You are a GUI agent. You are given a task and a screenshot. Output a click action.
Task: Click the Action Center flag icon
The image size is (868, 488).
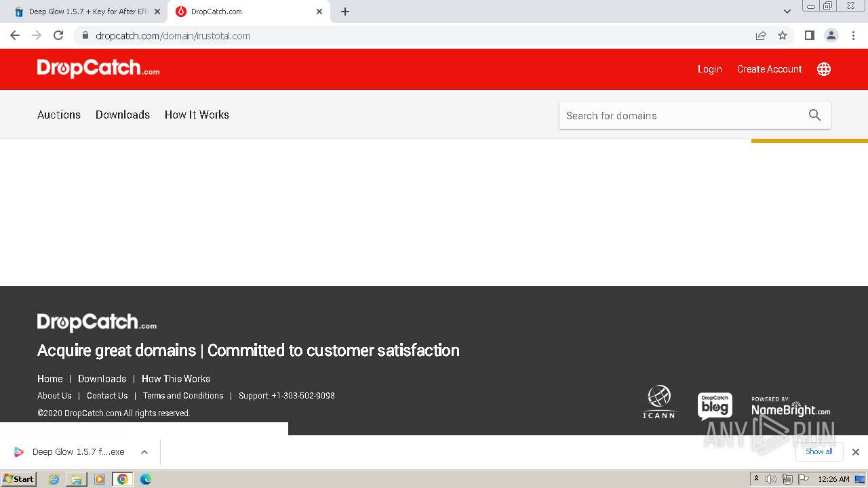pyautogui.click(x=804, y=479)
